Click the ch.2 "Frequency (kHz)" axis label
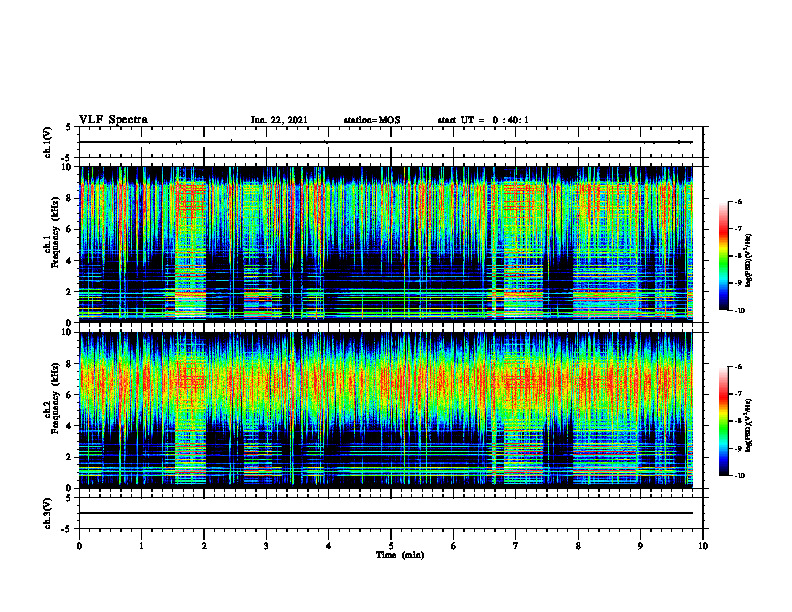The image size is (792, 612). tap(54, 397)
